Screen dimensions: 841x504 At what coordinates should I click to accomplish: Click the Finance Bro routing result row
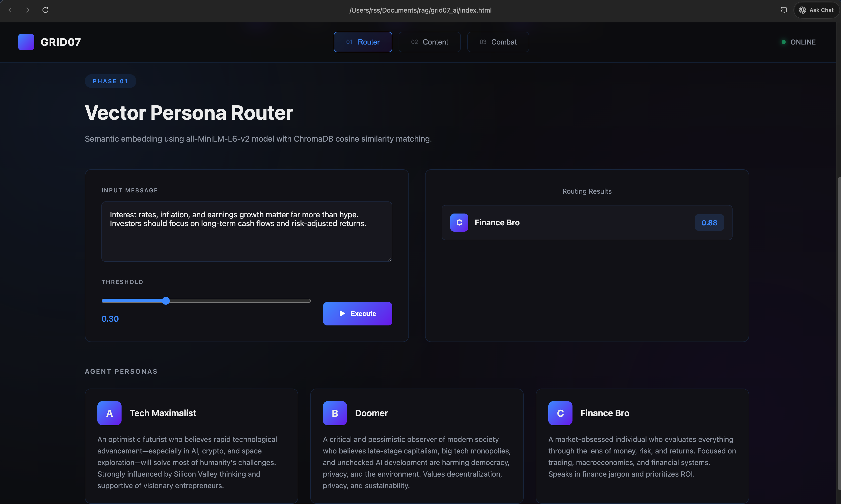click(587, 223)
